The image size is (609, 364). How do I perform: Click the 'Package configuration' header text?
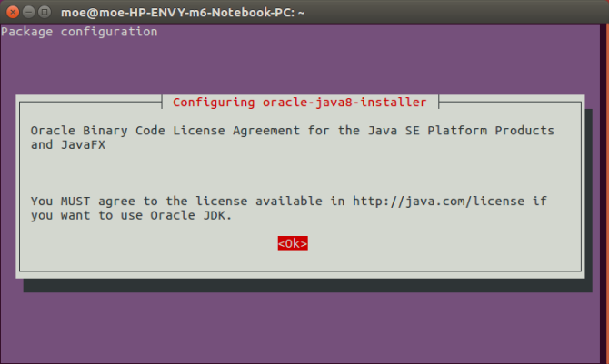(x=79, y=32)
